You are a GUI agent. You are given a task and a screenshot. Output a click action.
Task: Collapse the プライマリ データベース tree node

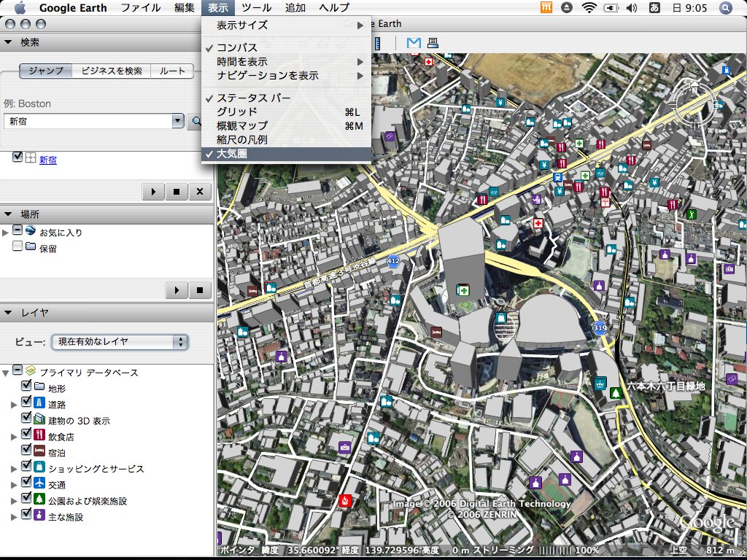(x=5, y=373)
